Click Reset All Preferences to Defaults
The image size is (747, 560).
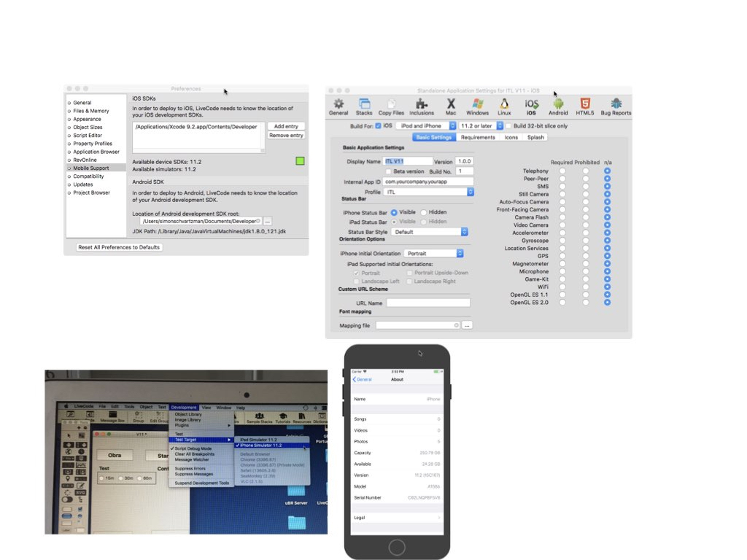[119, 247]
